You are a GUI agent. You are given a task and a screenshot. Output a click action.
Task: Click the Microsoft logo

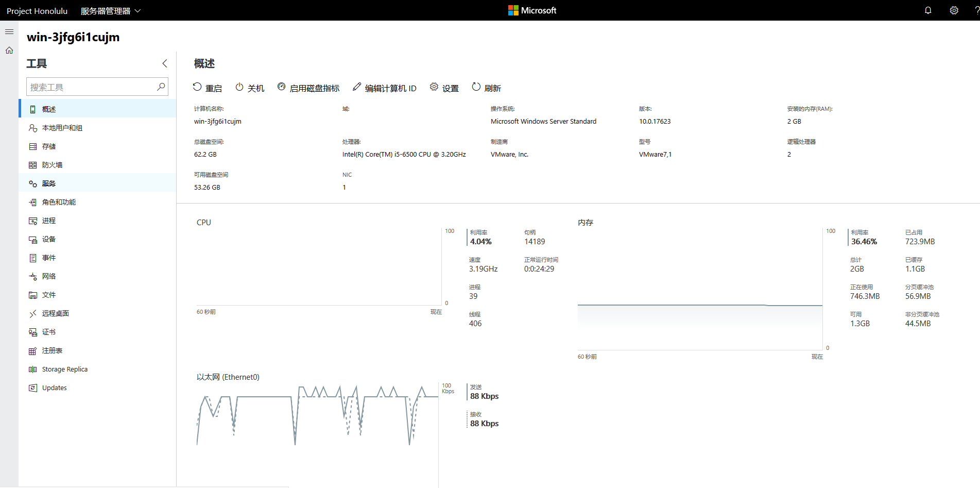(532, 10)
